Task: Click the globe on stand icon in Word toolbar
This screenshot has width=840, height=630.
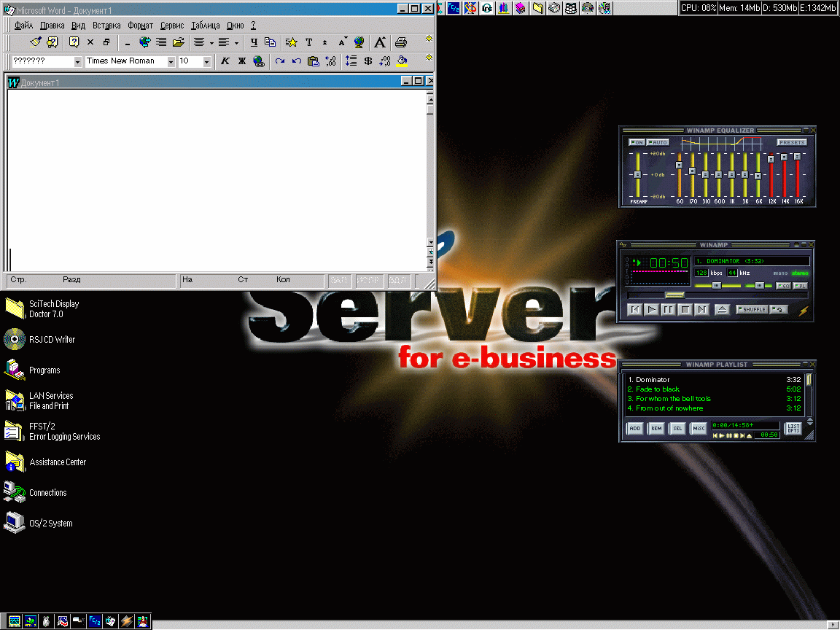Action: [x=359, y=42]
